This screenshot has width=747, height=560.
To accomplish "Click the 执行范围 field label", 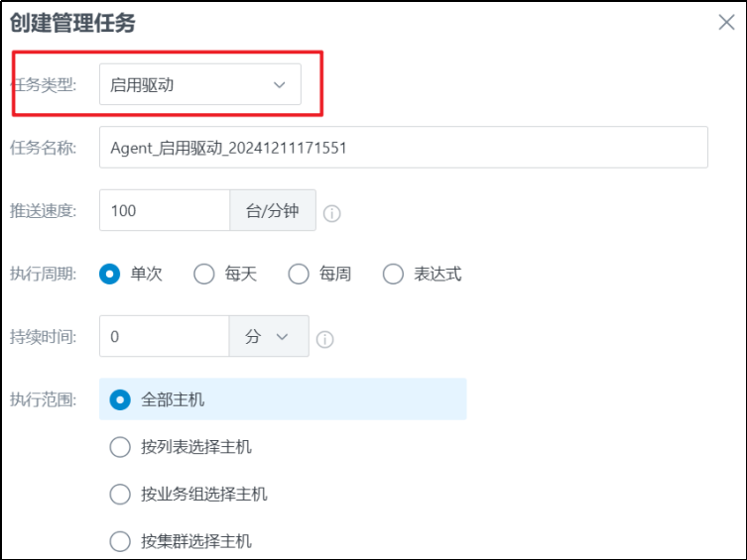I will pos(43,399).
